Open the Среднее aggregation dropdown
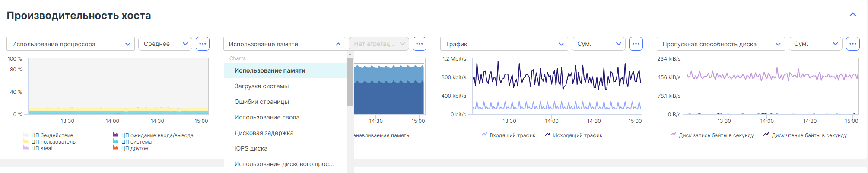The width and height of the screenshot is (868, 173). click(165, 44)
